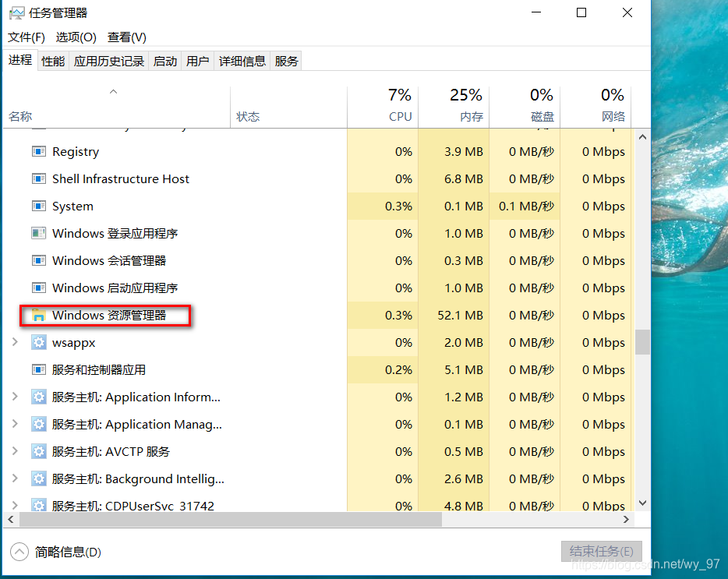Select the Shell Infrastructure Host name
The height and width of the screenshot is (579, 728).
pos(121,178)
